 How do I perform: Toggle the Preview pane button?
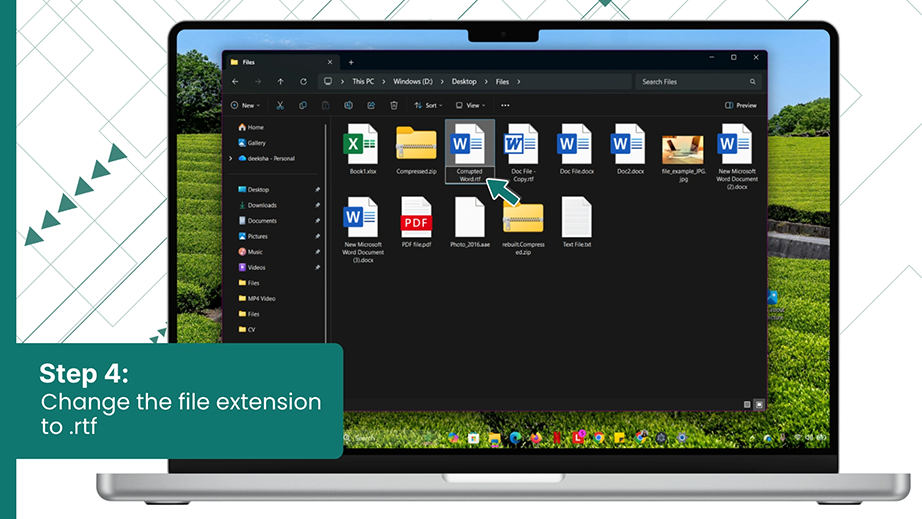(741, 105)
